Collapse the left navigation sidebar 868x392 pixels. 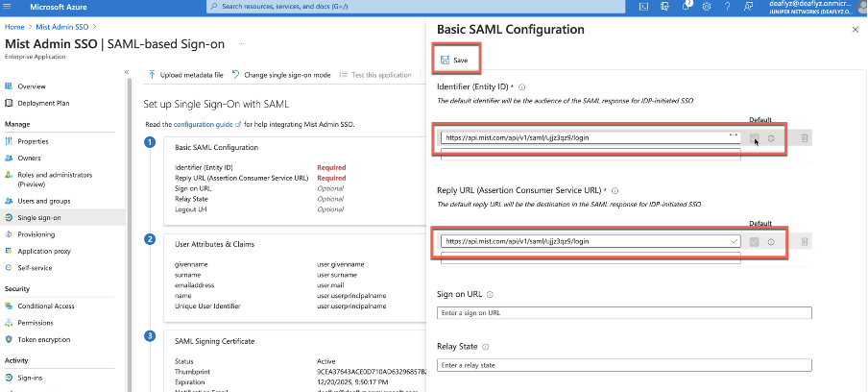click(x=127, y=73)
